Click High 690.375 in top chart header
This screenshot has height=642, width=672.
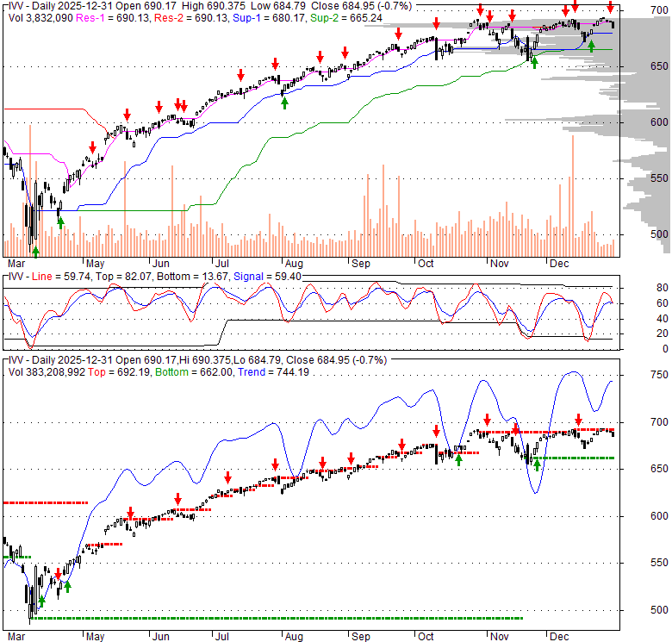point(214,6)
